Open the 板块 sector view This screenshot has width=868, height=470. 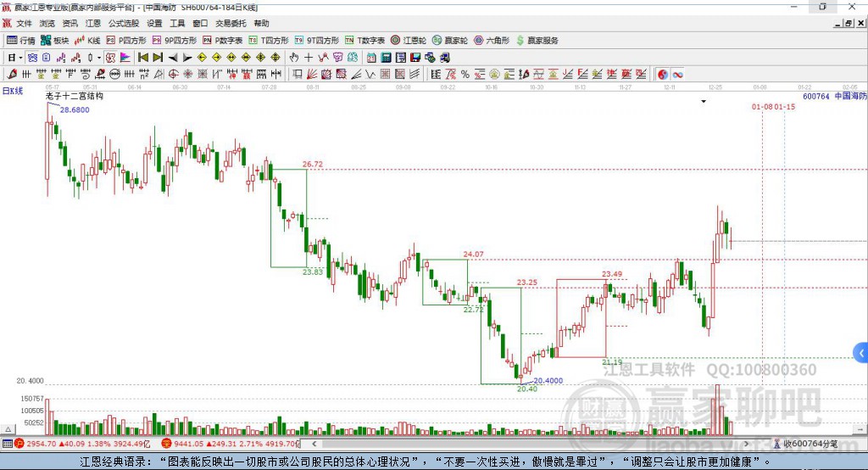(x=55, y=41)
